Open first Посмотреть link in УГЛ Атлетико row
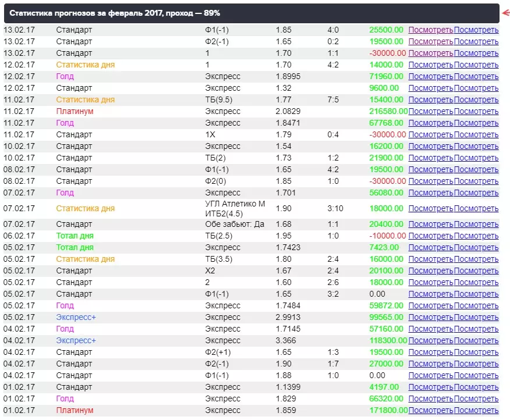The height and width of the screenshot is (420, 510). [x=431, y=209]
